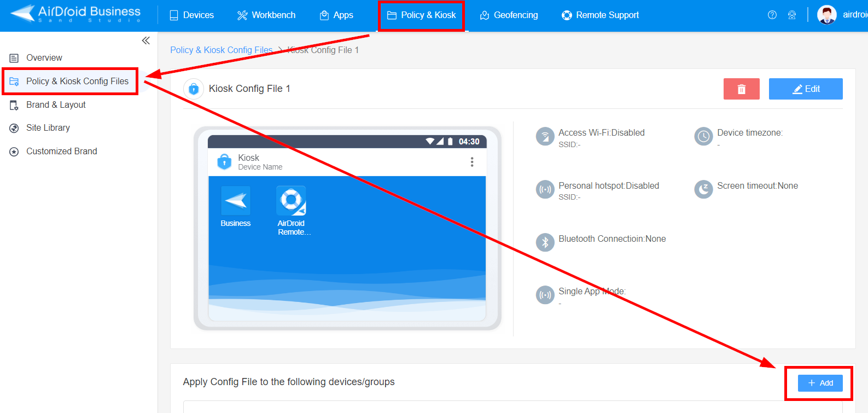The width and height of the screenshot is (868, 413).
Task: Click the Business app icon in preview
Action: coord(236,201)
